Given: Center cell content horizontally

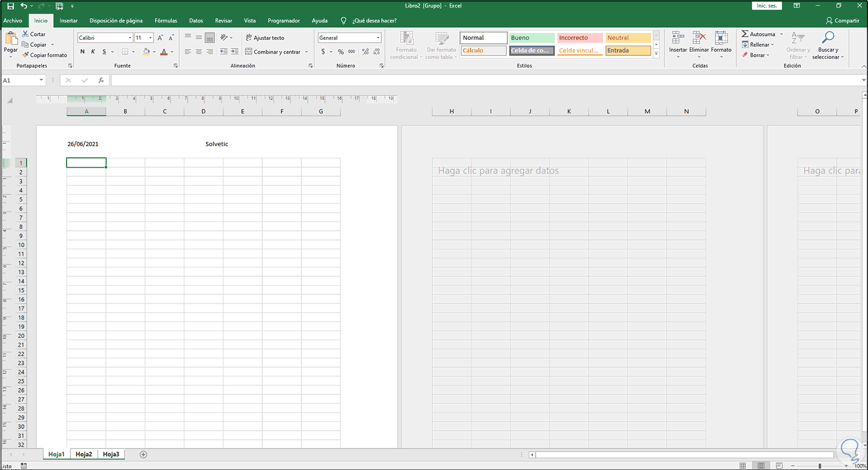Looking at the screenshot, I should click(x=198, y=51).
